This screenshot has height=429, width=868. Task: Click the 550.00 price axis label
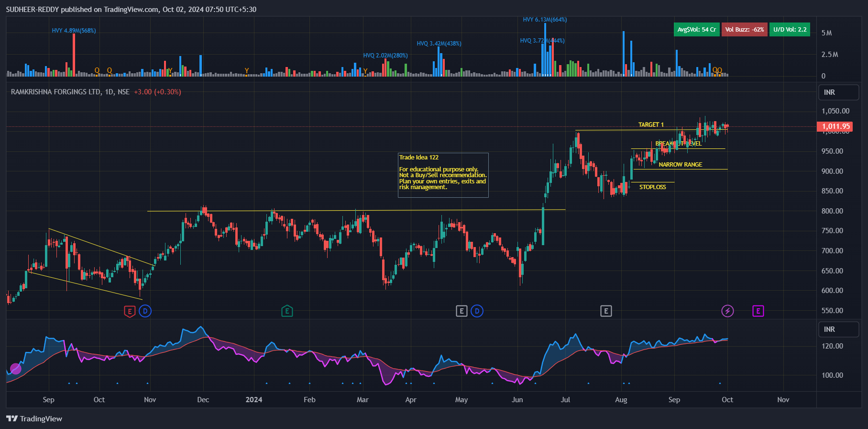pos(832,311)
